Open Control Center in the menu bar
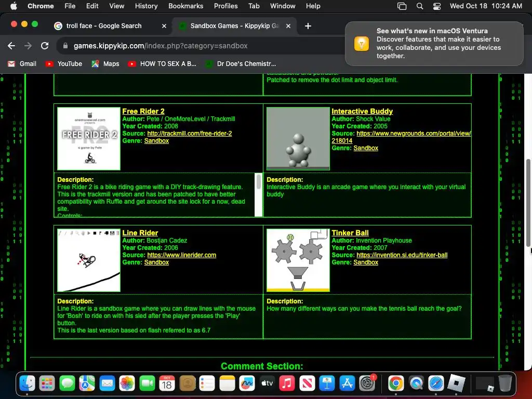 [437, 6]
